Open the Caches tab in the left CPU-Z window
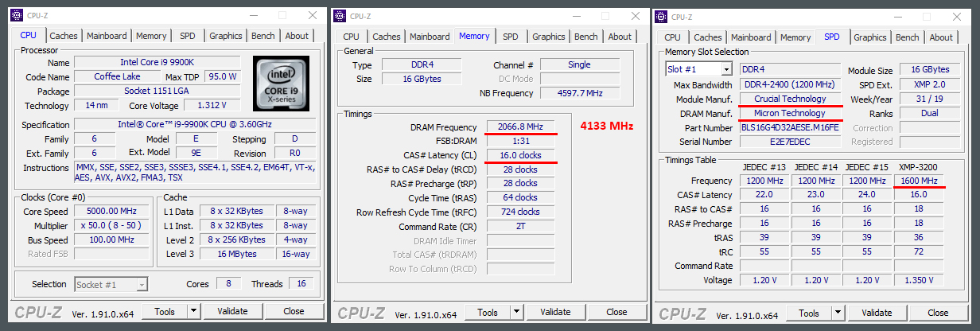Viewport: 980px width, 331px height. [64, 36]
